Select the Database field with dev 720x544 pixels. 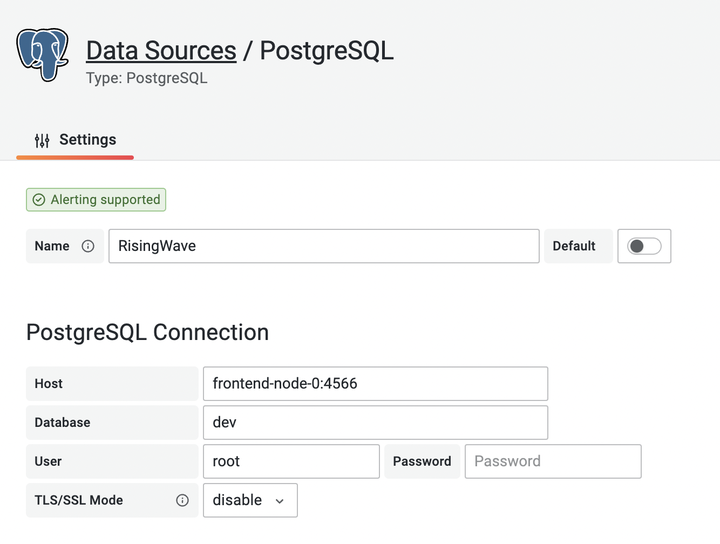coord(375,423)
